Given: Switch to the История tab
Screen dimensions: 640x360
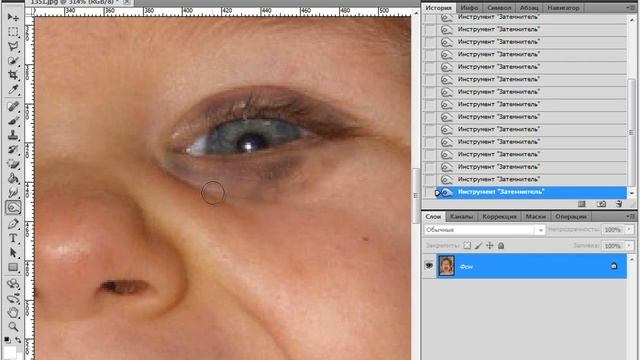Looking at the screenshot, I should click(438, 8).
